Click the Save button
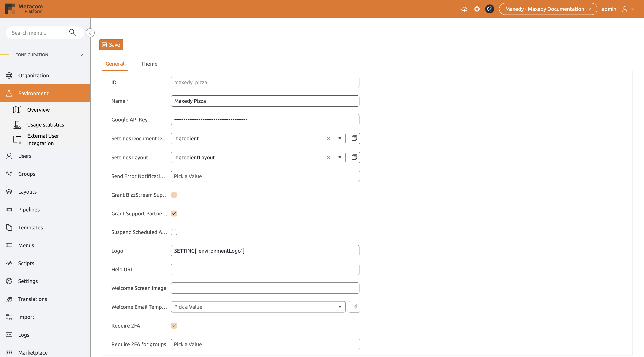644x357 pixels. 111,45
